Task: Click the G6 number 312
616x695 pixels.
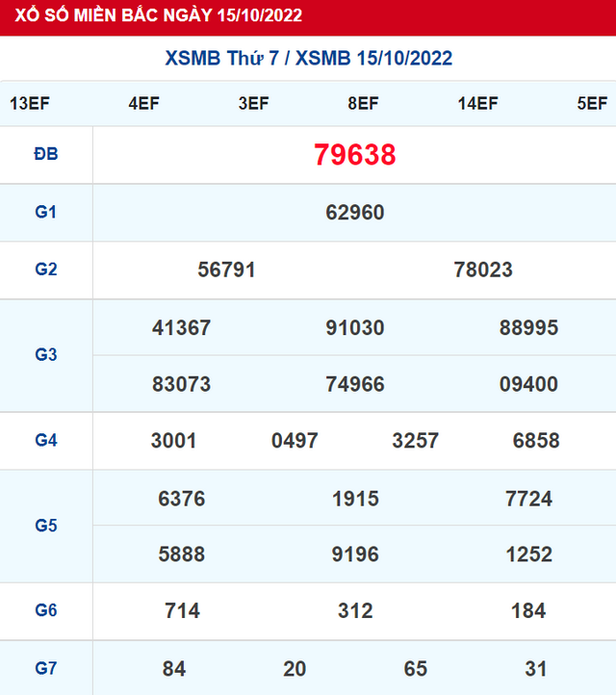Action: click(354, 611)
